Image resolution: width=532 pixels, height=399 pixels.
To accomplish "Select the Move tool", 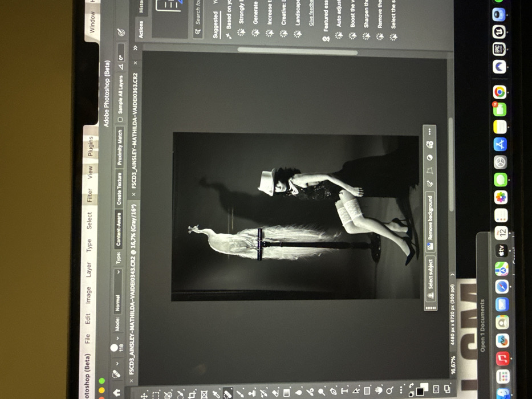I will point(144,396).
